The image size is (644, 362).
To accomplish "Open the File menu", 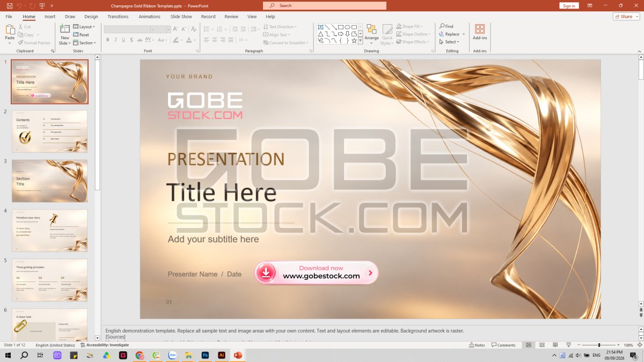I will click(x=9, y=17).
